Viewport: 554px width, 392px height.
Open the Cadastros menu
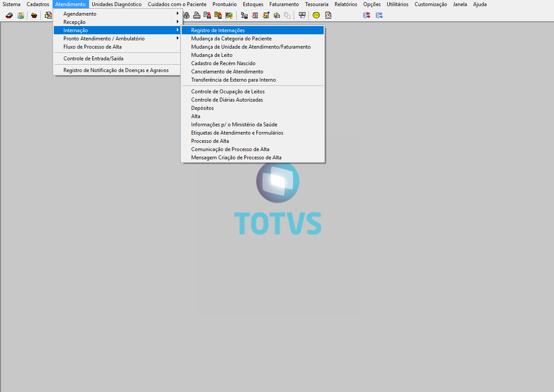38,4
